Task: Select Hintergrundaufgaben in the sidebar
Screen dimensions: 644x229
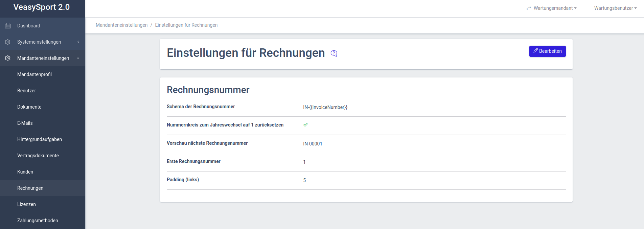Action: 40,139
